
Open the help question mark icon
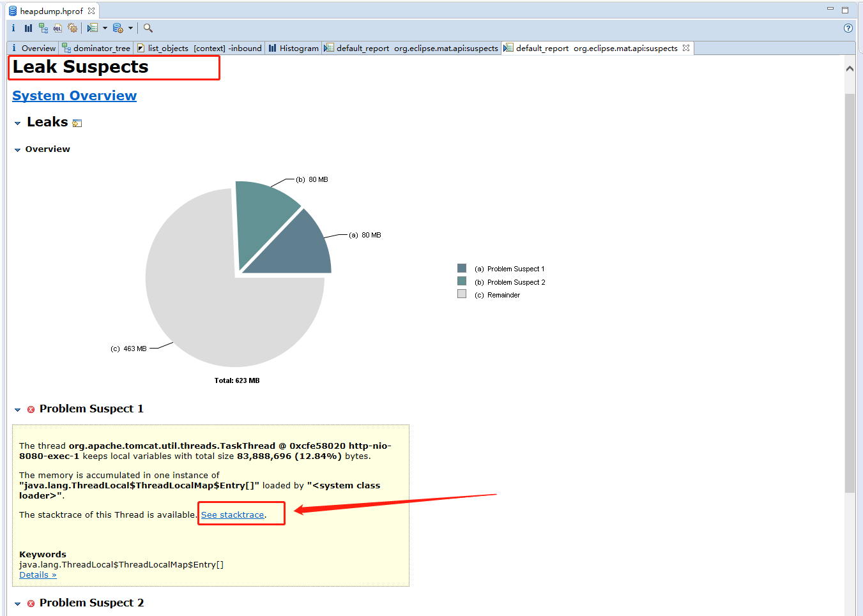click(x=848, y=28)
